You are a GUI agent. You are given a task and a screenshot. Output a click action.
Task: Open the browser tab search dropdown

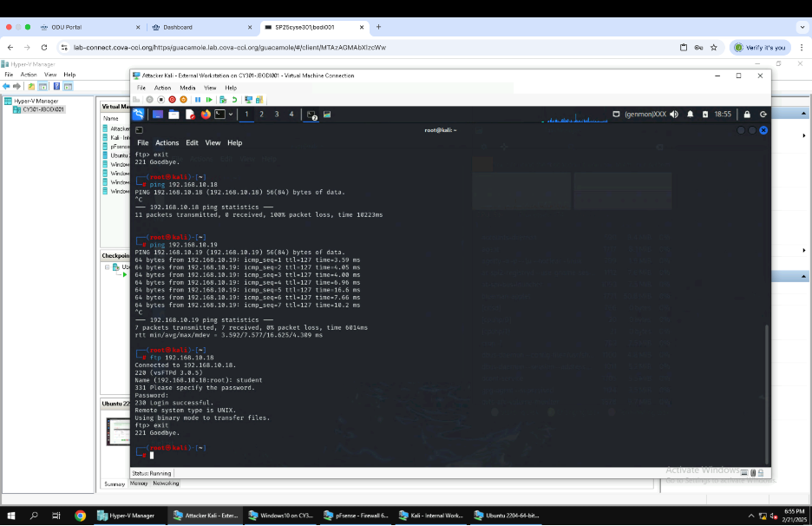(801, 27)
